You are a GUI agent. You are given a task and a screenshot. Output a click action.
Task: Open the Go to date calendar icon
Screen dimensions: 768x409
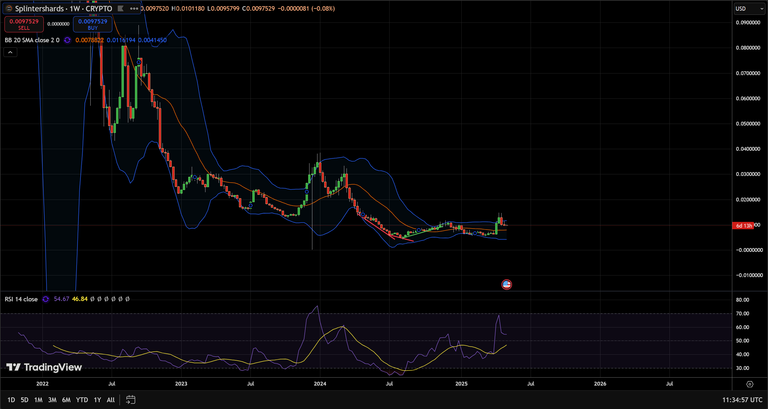130,400
